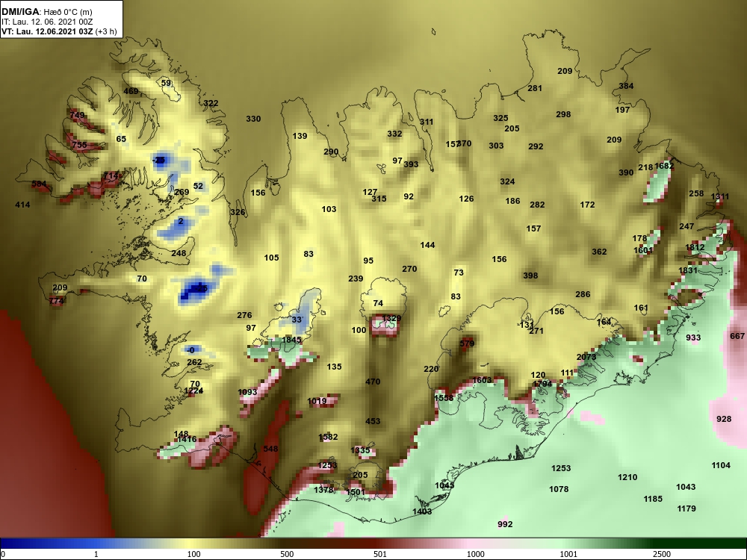
Task: Click the 667 value at the eastern edge
Action: click(x=737, y=336)
